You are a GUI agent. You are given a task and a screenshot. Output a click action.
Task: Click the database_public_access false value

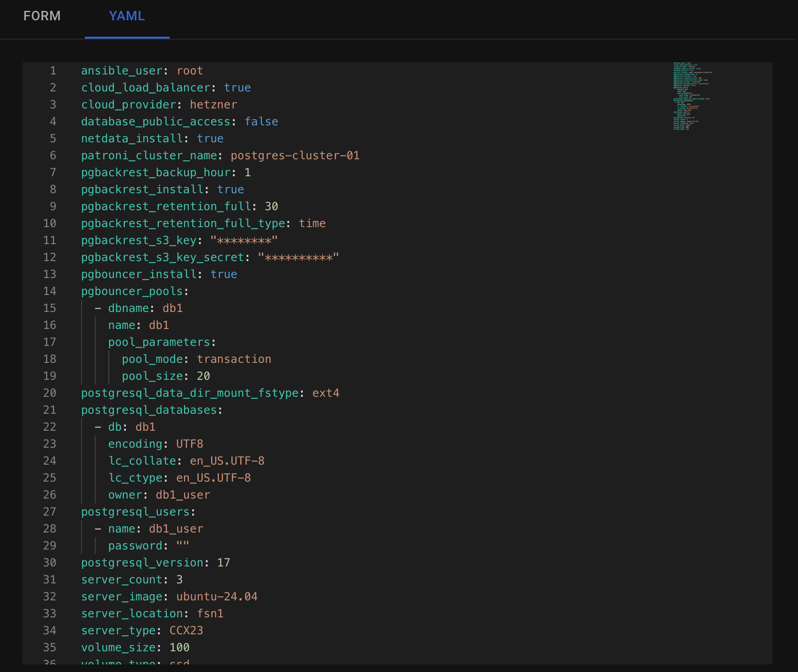261,122
